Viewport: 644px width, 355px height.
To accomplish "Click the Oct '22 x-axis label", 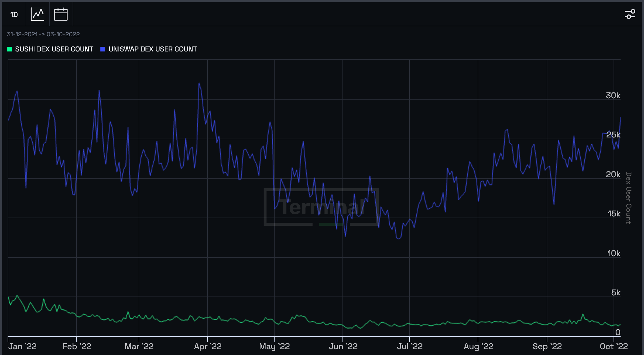I will [614, 347].
